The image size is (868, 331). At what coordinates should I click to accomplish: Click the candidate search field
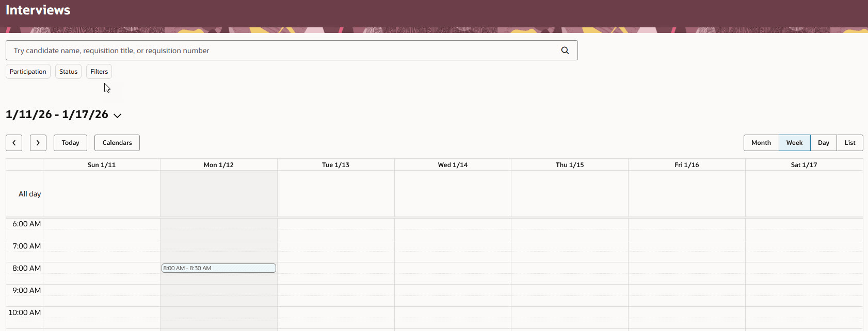click(292, 51)
